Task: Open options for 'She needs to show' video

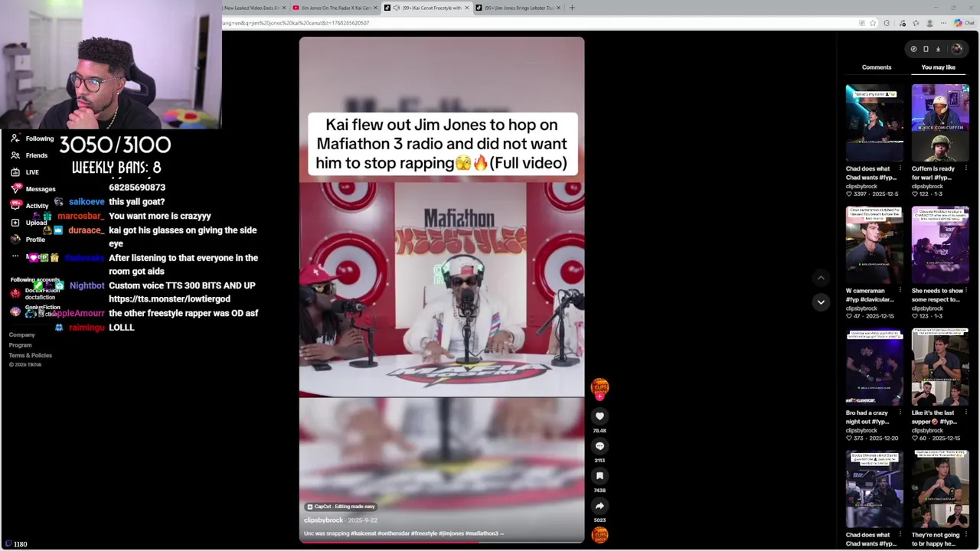Action: 965,291
